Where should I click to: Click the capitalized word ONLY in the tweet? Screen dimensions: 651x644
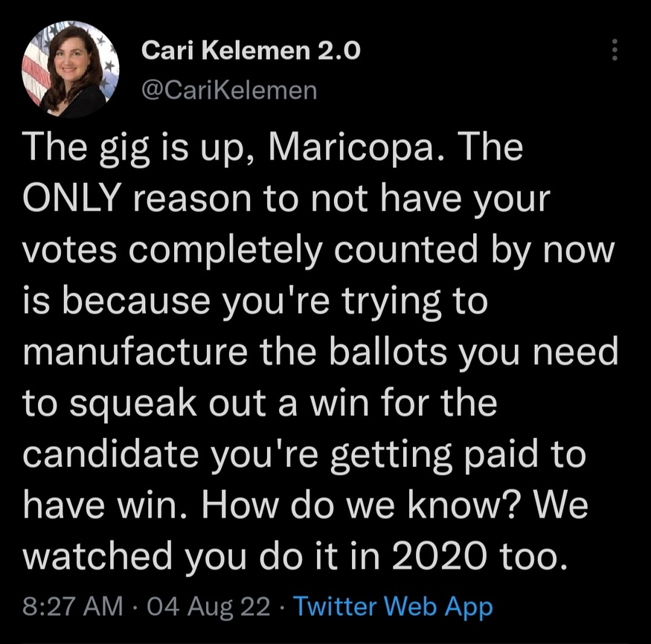(x=72, y=199)
